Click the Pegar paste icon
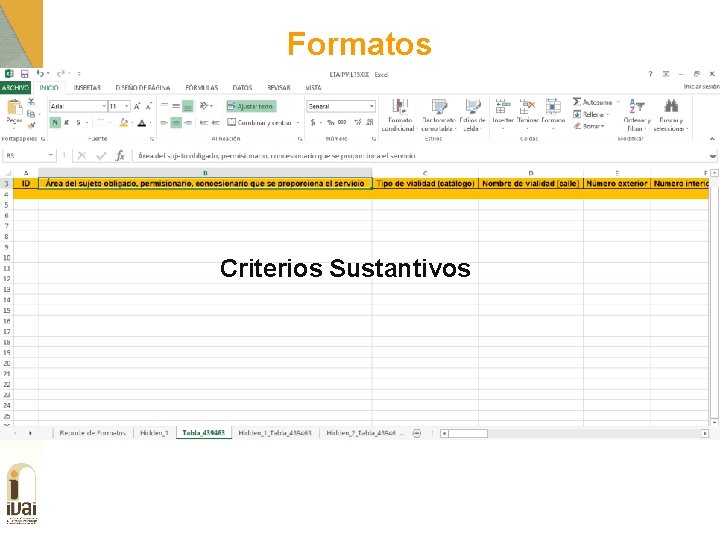Screen dimensions: 720x540 (14, 107)
